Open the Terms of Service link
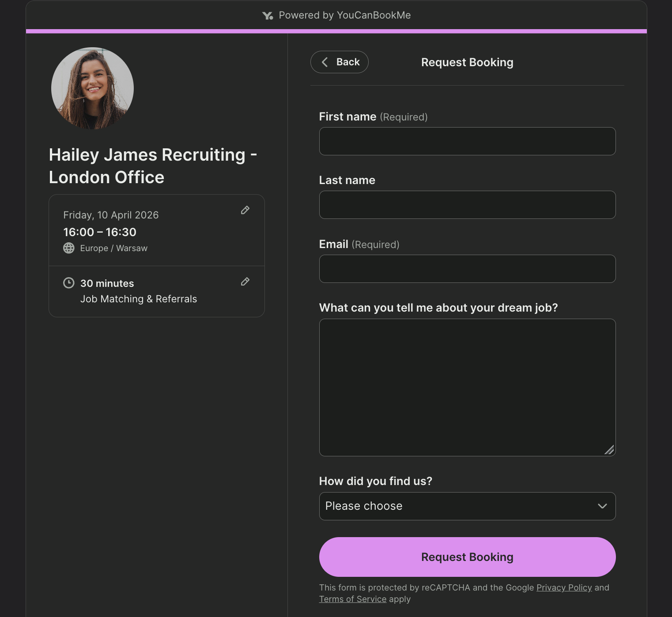This screenshot has width=672, height=617. [352, 599]
